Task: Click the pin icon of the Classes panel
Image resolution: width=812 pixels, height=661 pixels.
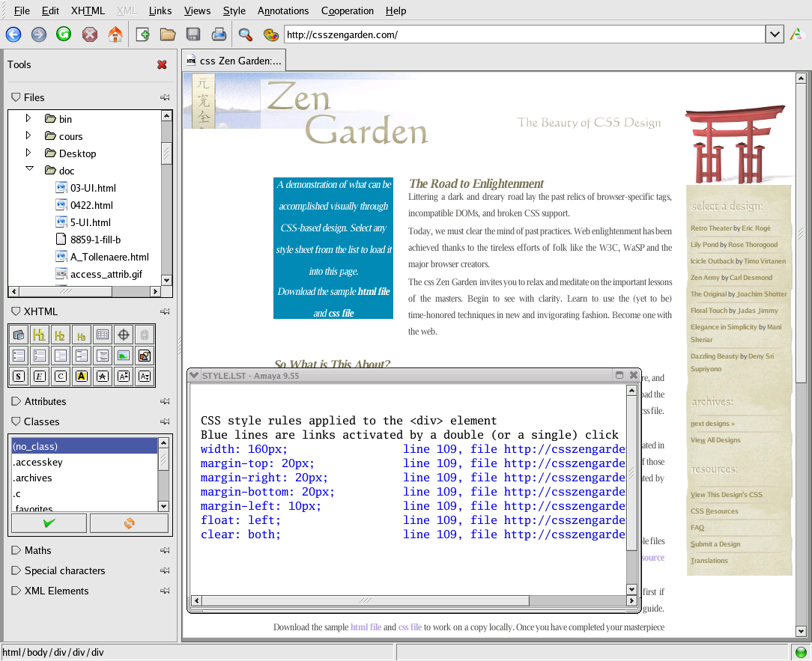Action: (165, 421)
